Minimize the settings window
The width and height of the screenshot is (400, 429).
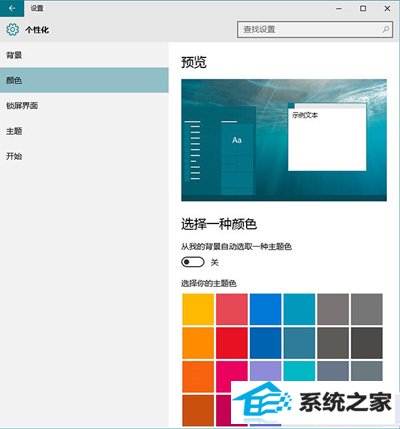pyautogui.click(x=339, y=9)
